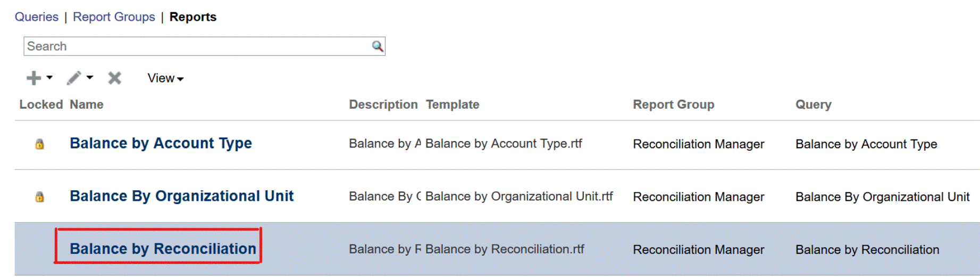The height and width of the screenshot is (277, 980).
Task: Click lock icon for Balance By Organizational Unit
Action: tap(39, 197)
